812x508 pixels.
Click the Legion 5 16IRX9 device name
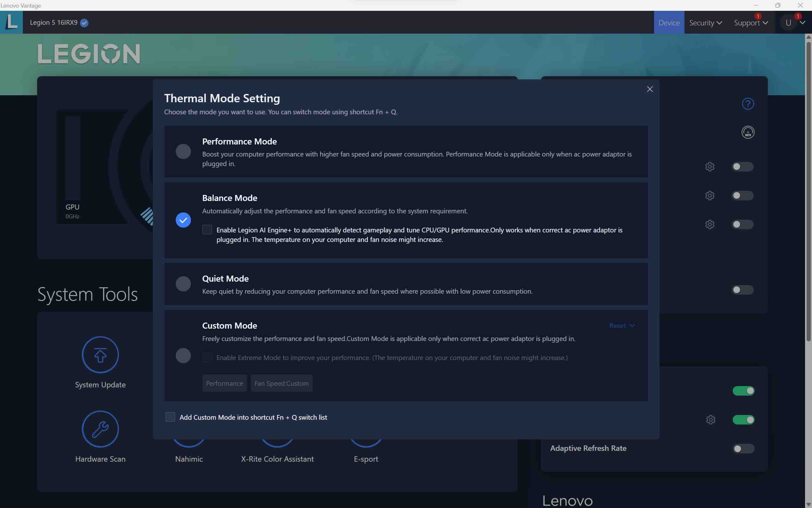click(x=54, y=23)
